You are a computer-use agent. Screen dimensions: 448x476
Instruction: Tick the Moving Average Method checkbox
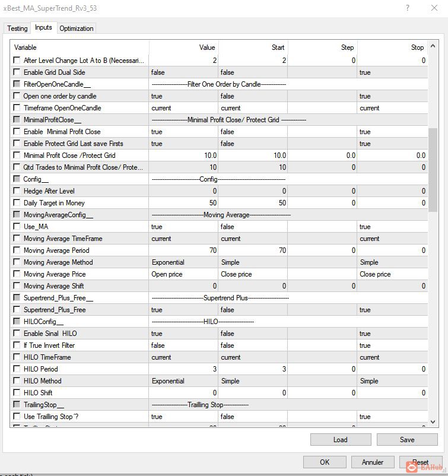point(17,262)
